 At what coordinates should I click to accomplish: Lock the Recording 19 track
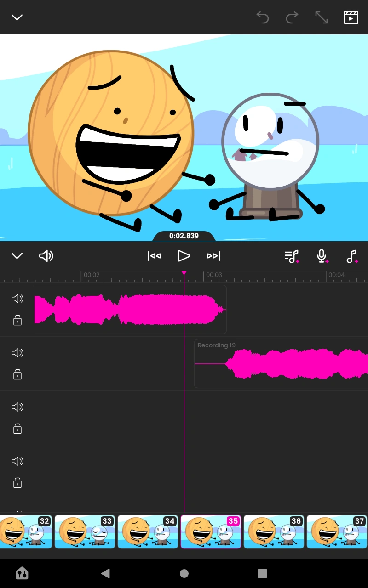pyautogui.click(x=17, y=374)
